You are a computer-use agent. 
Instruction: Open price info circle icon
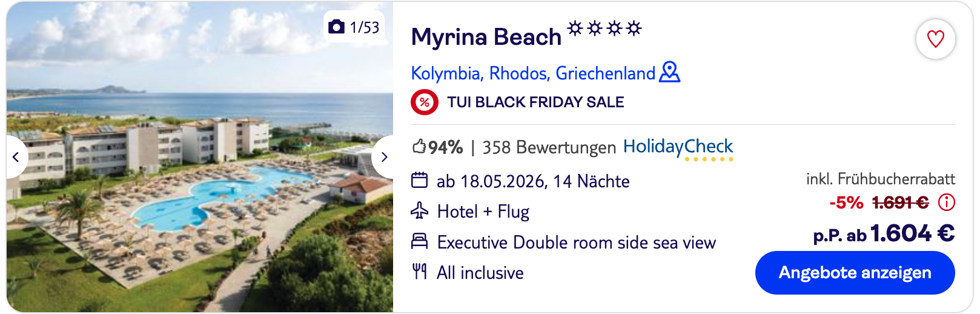[946, 202]
